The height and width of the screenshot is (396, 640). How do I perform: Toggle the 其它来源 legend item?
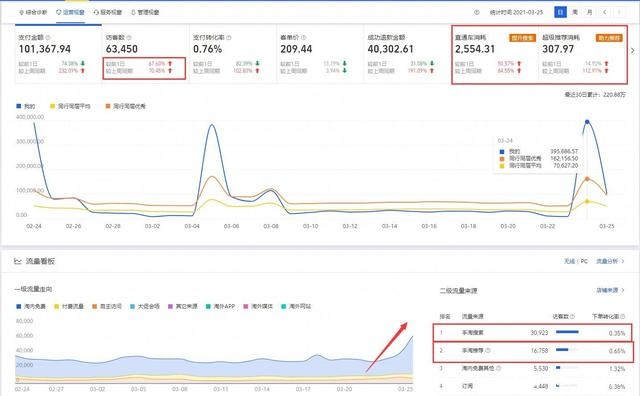pyautogui.click(x=183, y=306)
